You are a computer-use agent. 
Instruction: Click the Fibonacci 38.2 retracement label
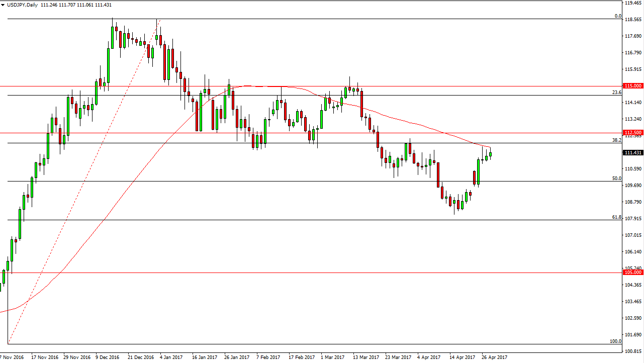tap(617, 140)
